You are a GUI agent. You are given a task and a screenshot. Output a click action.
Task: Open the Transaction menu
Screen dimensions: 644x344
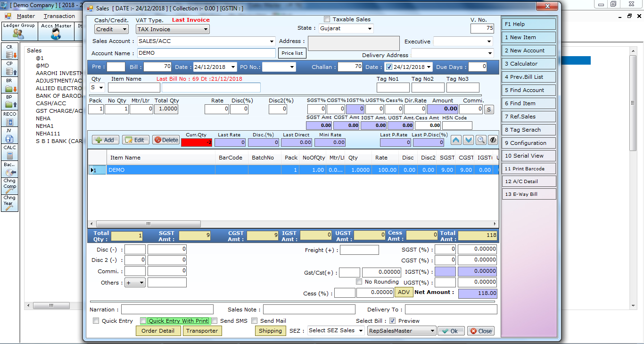point(59,16)
